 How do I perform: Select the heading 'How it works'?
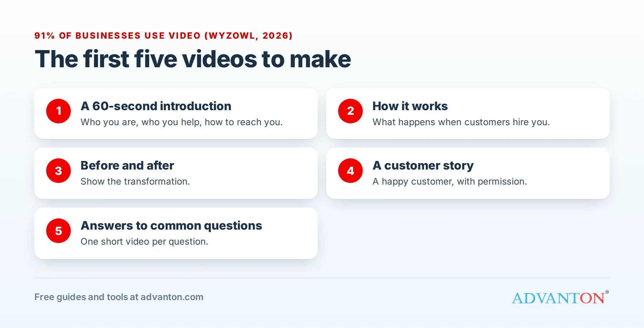coord(410,106)
